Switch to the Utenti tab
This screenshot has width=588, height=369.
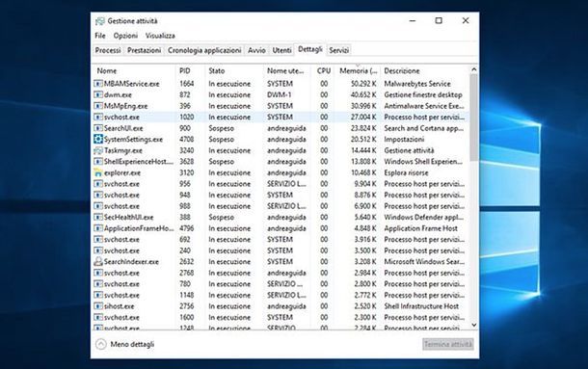click(282, 50)
